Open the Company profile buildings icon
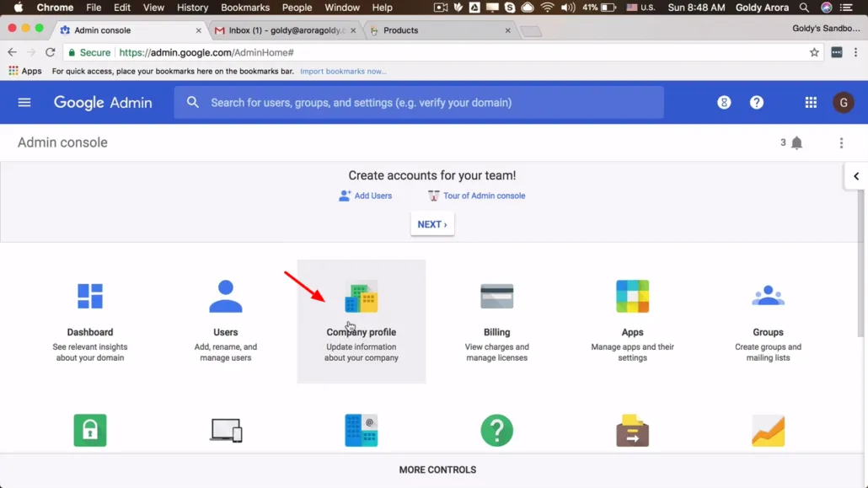The height and width of the screenshot is (488, 868). tap(361, 297)
